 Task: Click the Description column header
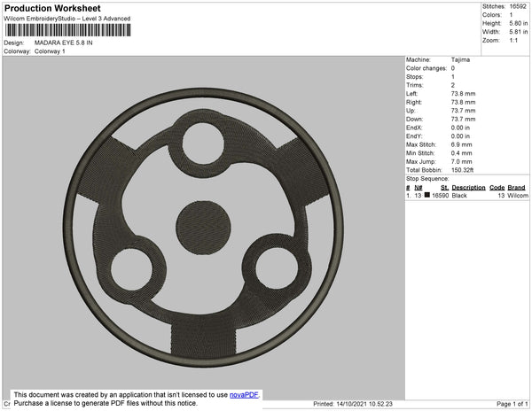tap(468, 188)
